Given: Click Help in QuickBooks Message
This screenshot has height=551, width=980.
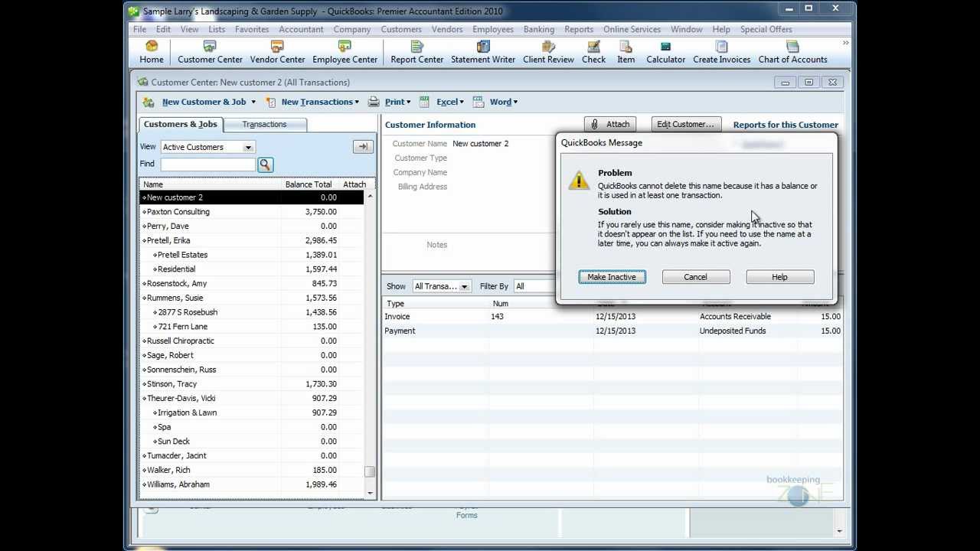Looking at the screenshot, I should pos(779,277).
